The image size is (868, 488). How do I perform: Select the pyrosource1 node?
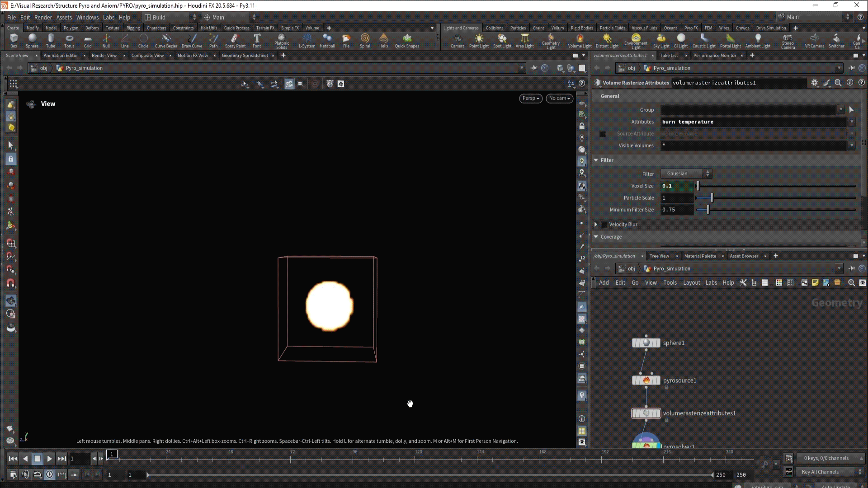pyautogui.click(x=646, y=380)
